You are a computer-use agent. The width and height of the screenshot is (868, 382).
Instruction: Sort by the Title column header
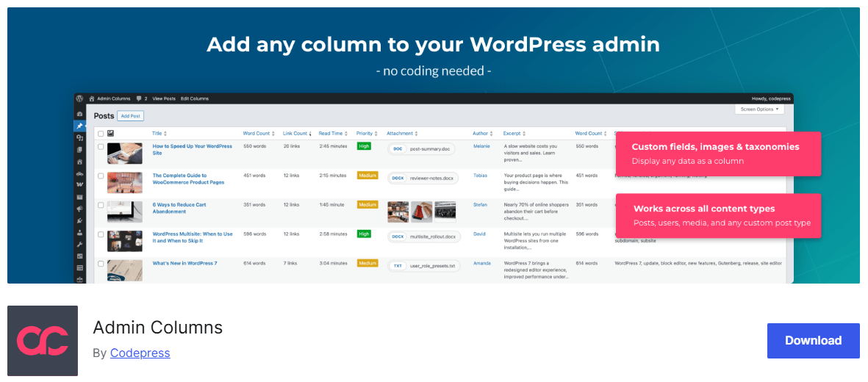tap(159, 134)
